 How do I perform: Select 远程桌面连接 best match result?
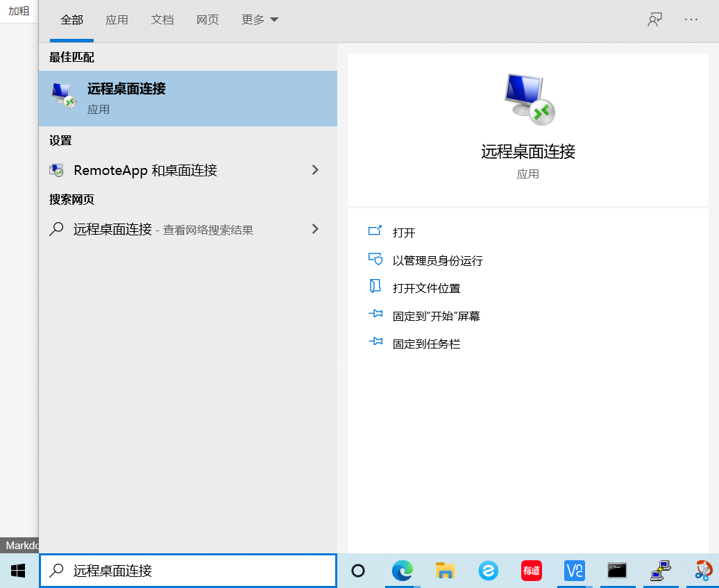(188, 99)
